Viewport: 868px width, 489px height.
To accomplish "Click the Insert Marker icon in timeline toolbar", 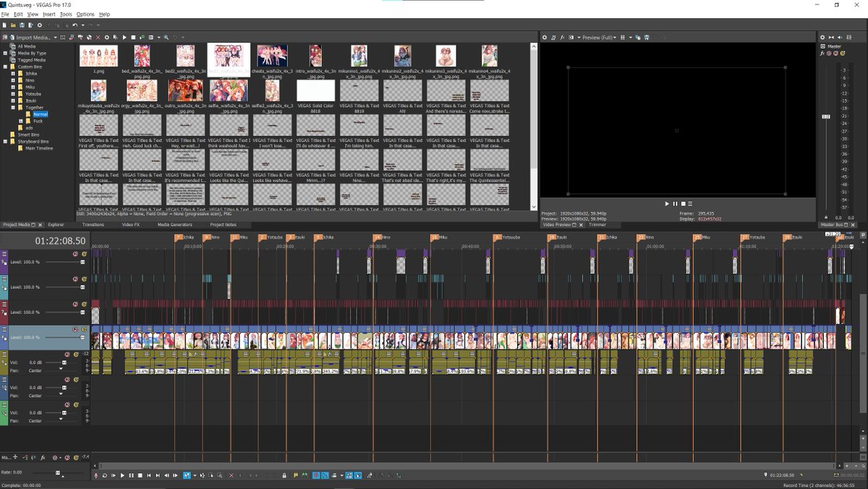I will tap(296, 475).
